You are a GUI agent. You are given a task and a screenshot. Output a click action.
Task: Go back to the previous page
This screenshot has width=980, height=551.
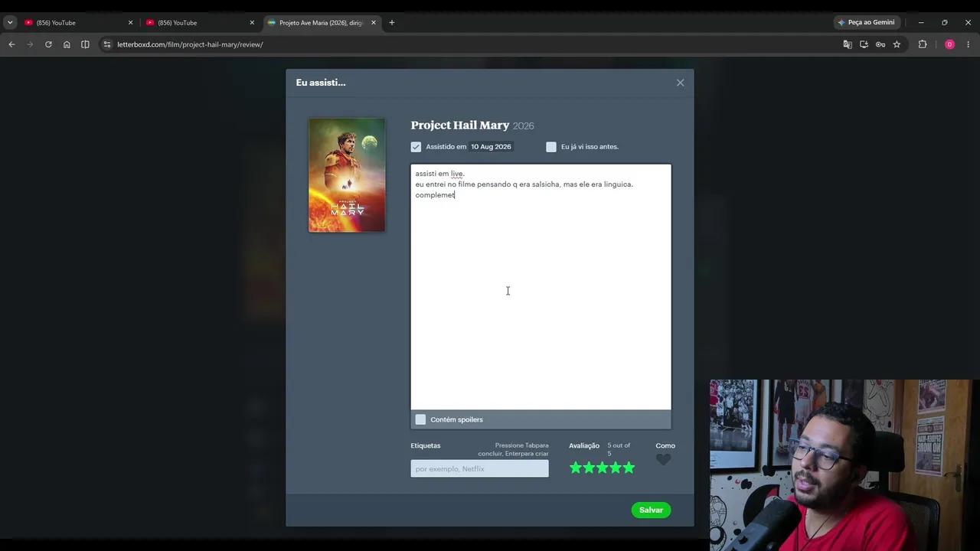click(x=11, y=44)
